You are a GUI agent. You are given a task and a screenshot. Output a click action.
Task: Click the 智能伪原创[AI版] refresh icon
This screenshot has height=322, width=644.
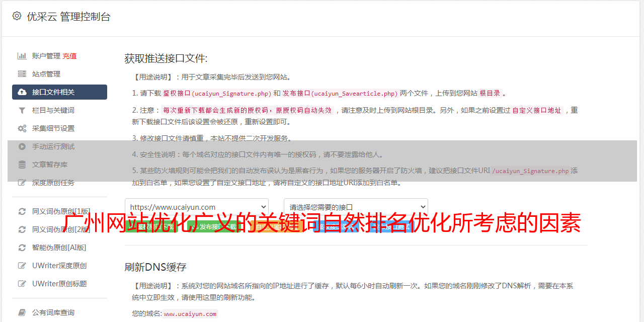pyautogui.click(x=22, y=248)
